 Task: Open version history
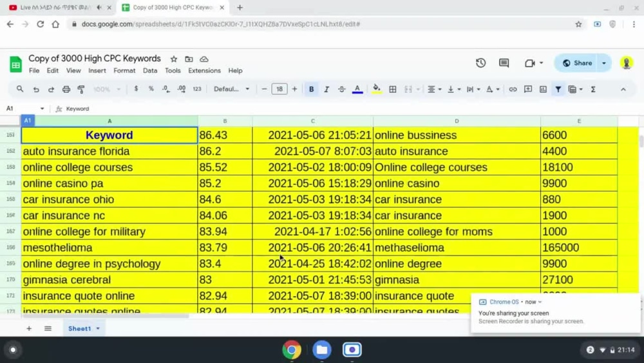click(x=480, y=63)
